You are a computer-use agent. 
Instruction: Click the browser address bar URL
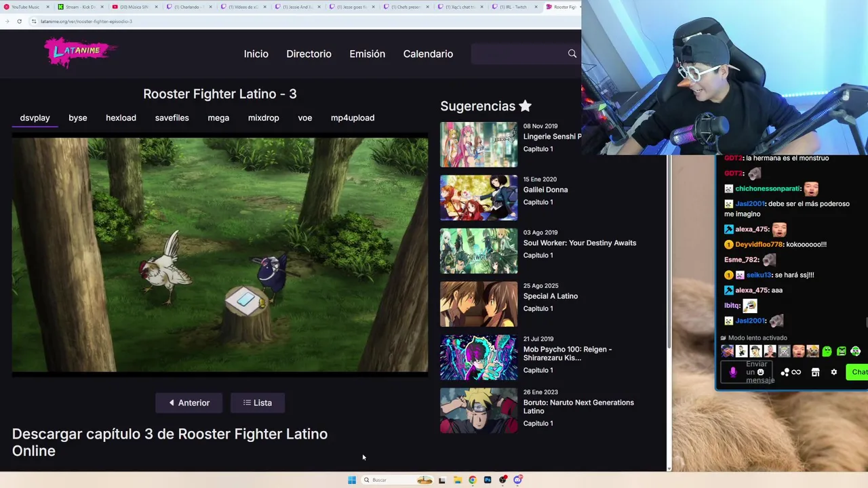[x=86, y=21]
